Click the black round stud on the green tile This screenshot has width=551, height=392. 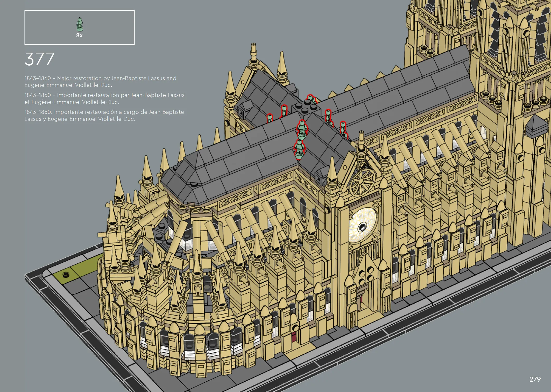(66, 274)
